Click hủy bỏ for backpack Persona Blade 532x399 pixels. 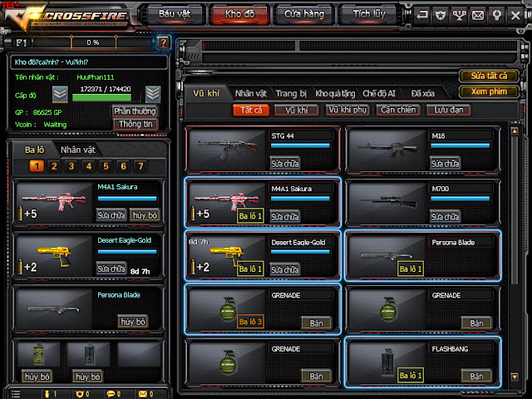coord(133,322)
